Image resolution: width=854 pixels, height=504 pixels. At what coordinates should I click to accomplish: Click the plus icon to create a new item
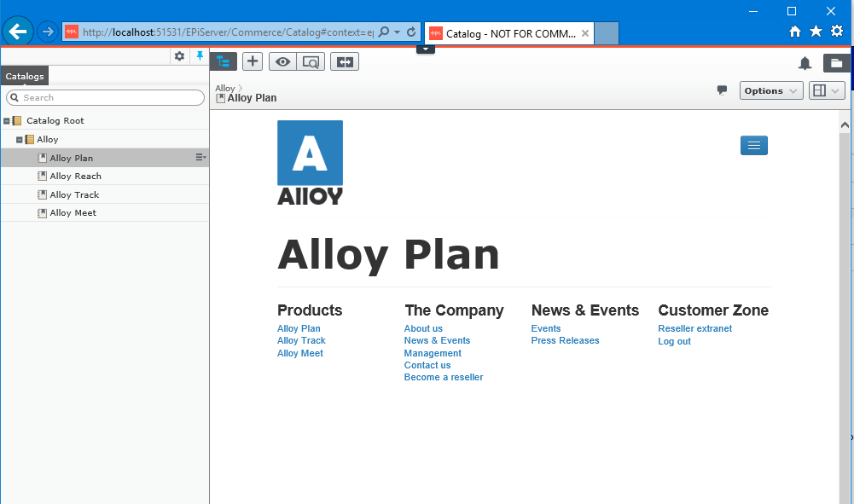coord(252,61)
